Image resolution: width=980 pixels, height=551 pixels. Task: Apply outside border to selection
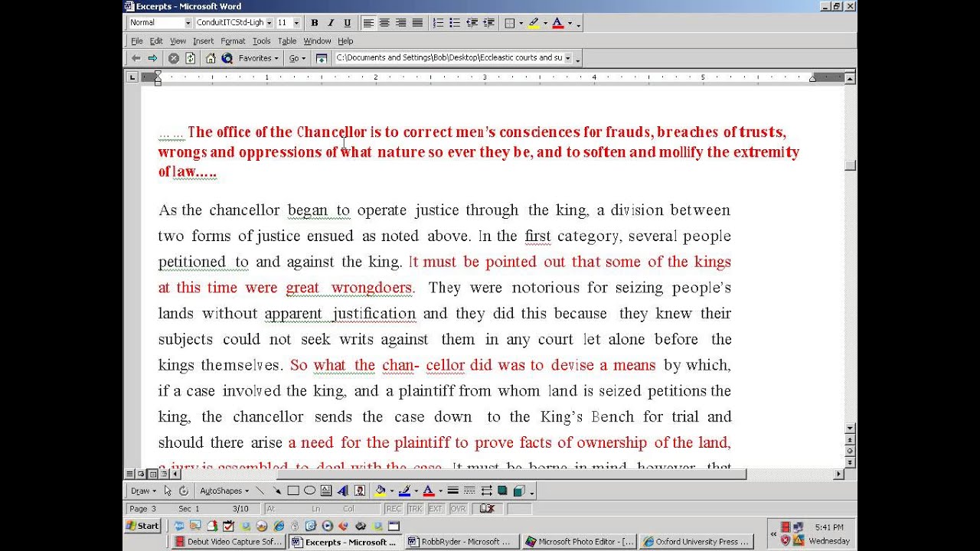click(510, 23)
